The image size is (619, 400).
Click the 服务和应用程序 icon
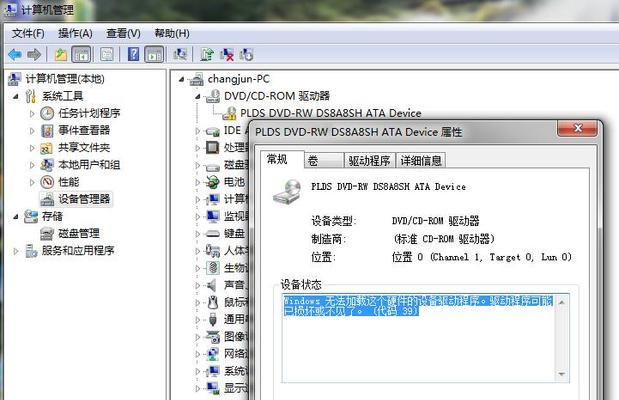click(31, 250)
